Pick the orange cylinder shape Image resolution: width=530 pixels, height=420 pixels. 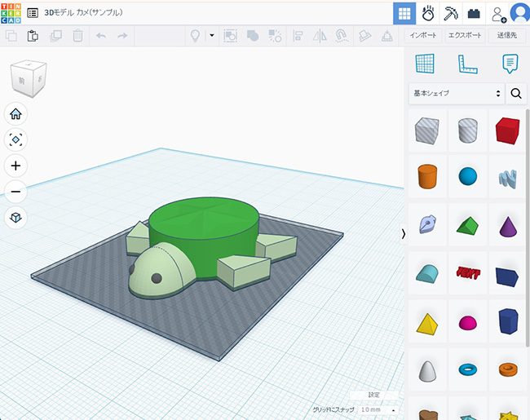pyautogui.click(x=427, y=176)
